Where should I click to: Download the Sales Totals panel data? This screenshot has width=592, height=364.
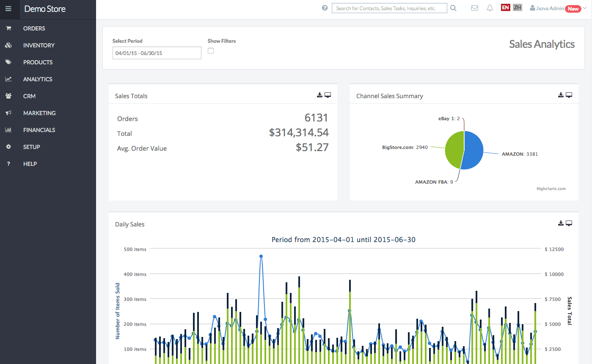[x=319, y=95]
